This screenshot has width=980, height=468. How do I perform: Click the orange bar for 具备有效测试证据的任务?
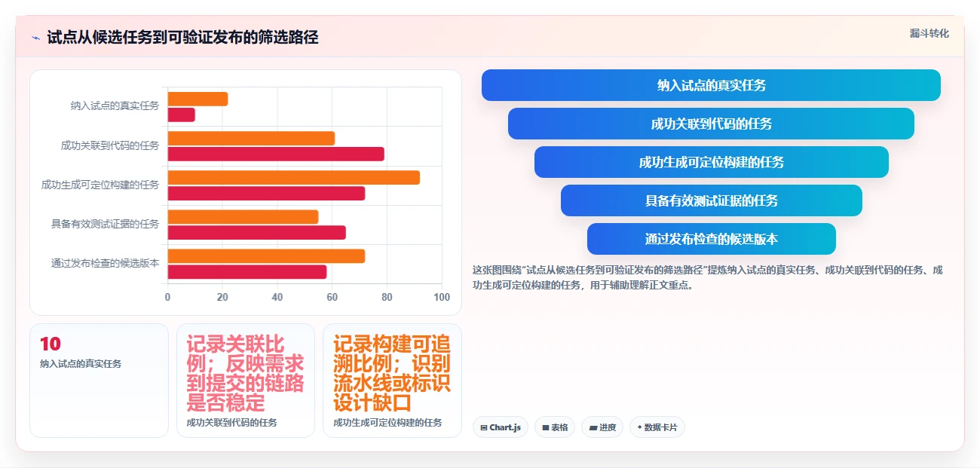click(x=243, y=216)
